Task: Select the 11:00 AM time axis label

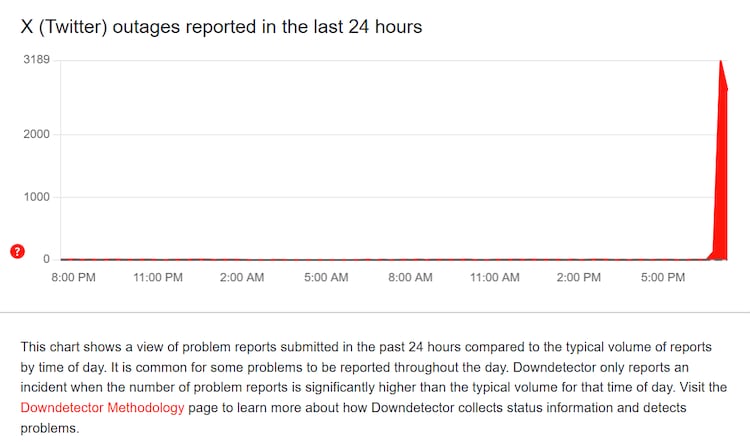Action: [494, 277]
